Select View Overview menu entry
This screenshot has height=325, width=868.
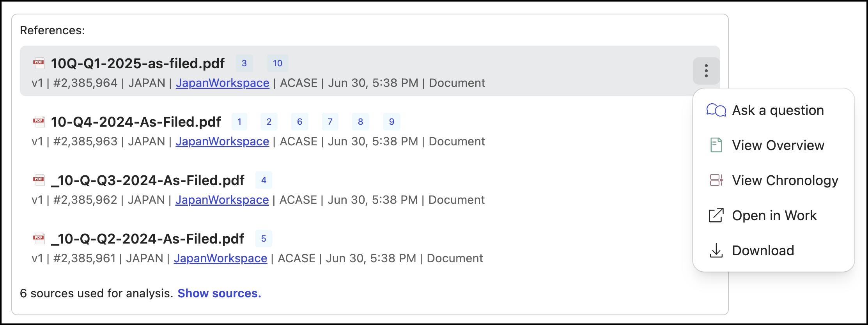(778, 145)
